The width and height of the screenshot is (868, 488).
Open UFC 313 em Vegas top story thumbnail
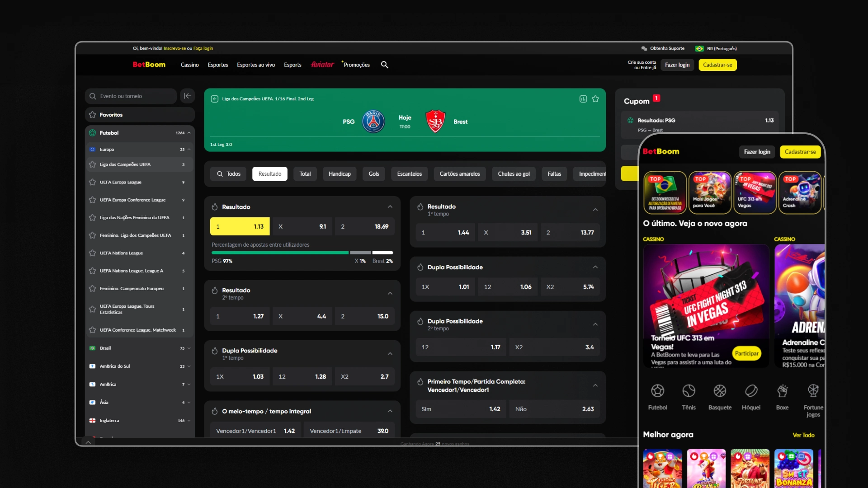pos(755,192)
